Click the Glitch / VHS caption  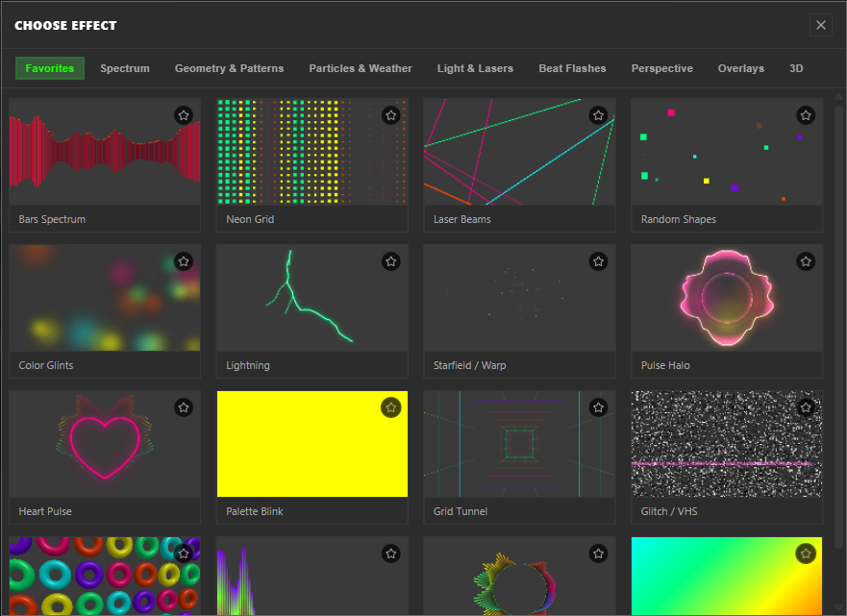click(669, 511)
